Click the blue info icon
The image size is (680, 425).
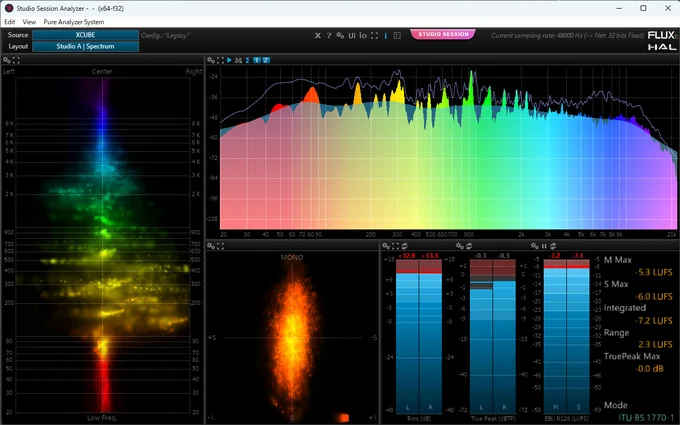(x=386, y=36)
